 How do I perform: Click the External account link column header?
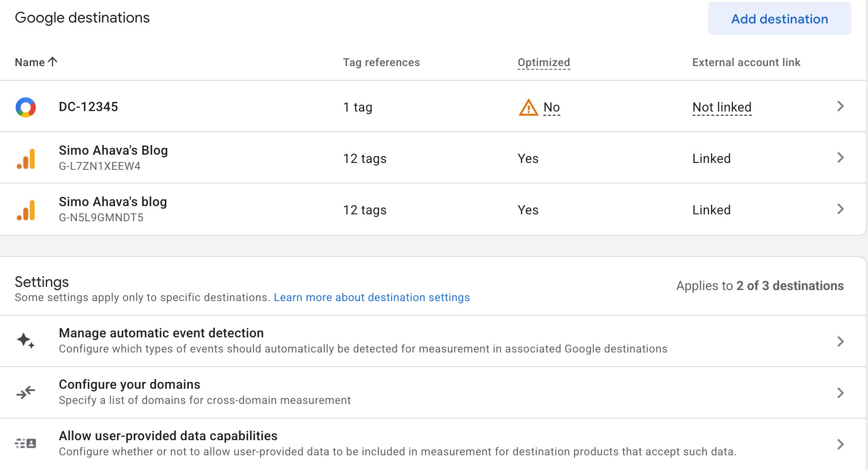pyautogui.click(x=746, y=62)
